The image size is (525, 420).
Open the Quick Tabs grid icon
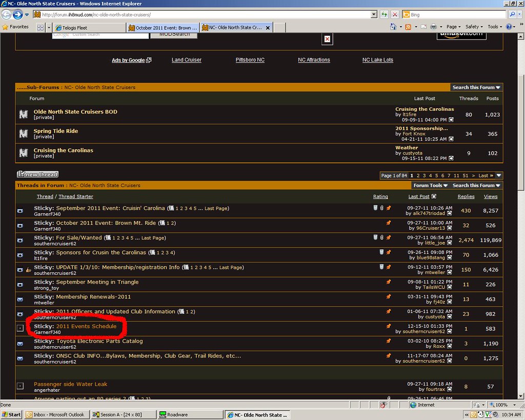pos(41,27)
